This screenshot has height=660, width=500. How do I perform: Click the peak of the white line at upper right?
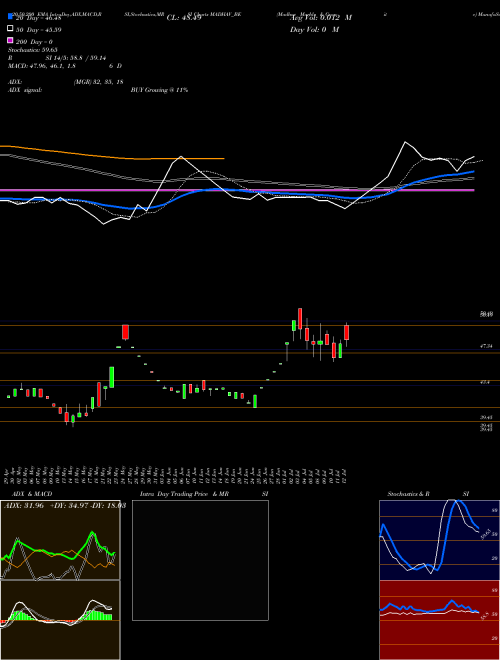405,142
